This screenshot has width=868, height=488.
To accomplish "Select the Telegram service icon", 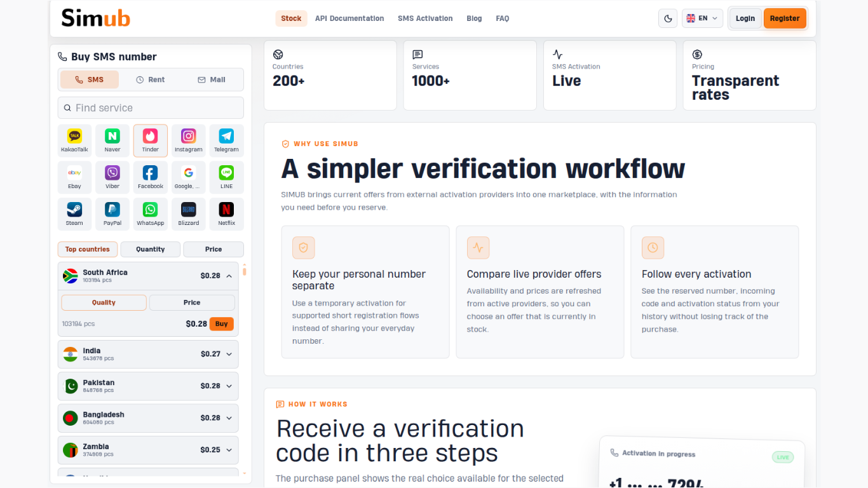I will coord(226,140).
